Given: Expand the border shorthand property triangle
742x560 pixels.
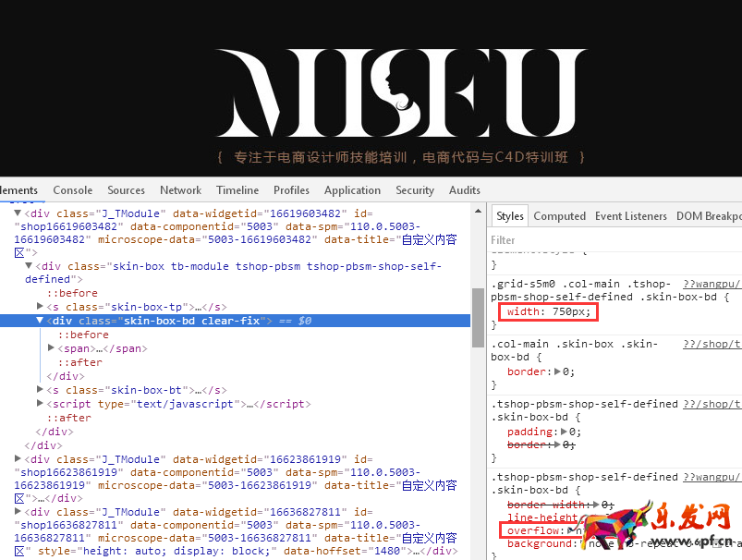Looking at the screenshot, I should 555,371.
